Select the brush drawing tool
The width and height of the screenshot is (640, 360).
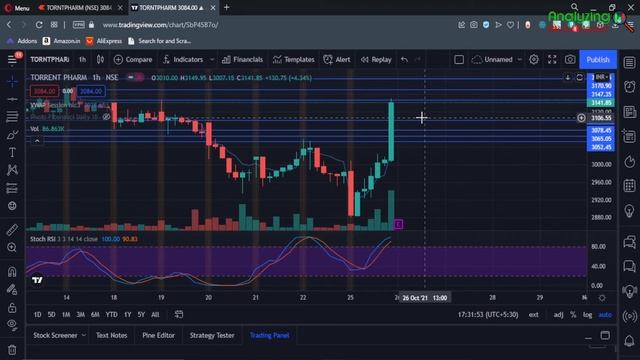(12, 135)
